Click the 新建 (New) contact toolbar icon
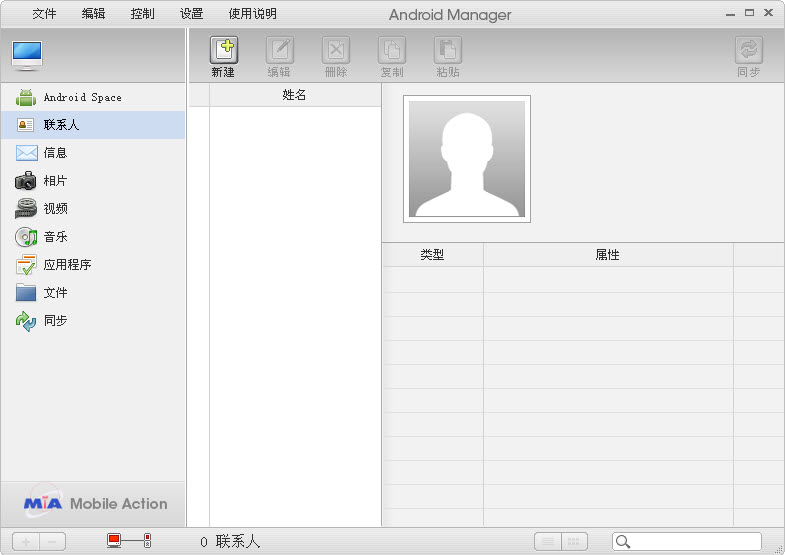Image resolution: width=785 pixels, height=555 pixels. pyautogui.click(x=223, y=52)
